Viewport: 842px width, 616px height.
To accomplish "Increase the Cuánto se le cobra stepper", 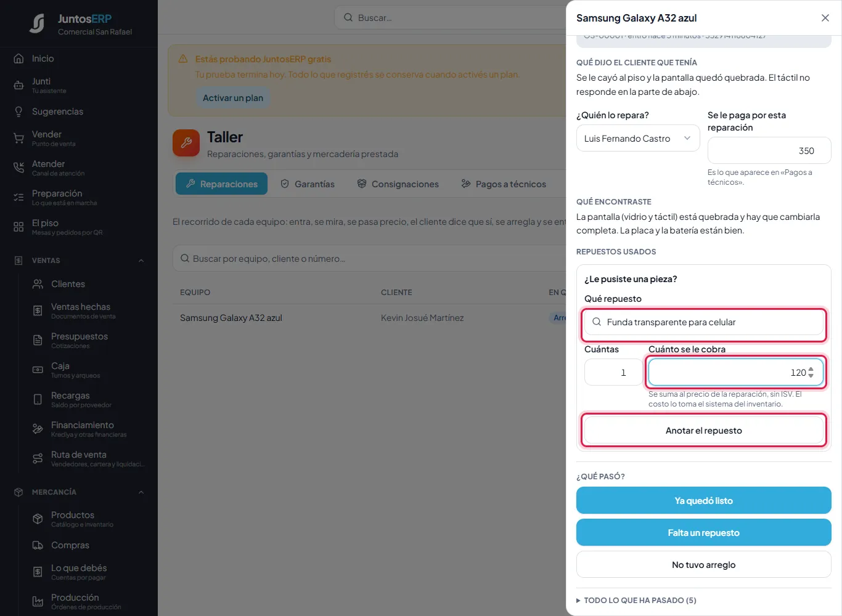I will pos(811,370).
